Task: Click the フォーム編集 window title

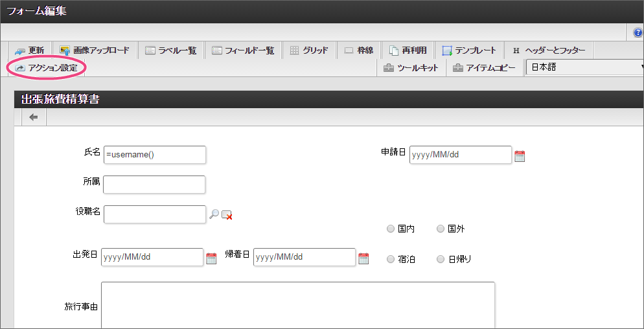Action: click(x=37, y=11)
